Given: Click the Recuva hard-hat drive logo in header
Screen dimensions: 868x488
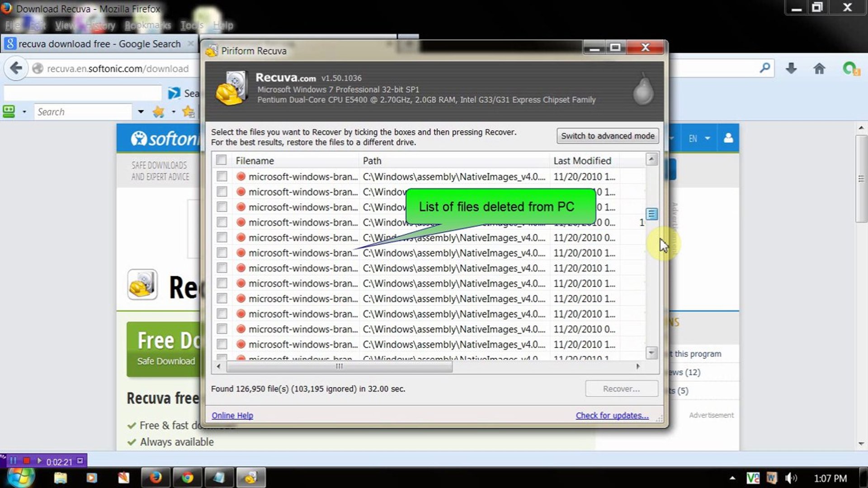Looking at the screenshot, I should [x=232, y=89].
